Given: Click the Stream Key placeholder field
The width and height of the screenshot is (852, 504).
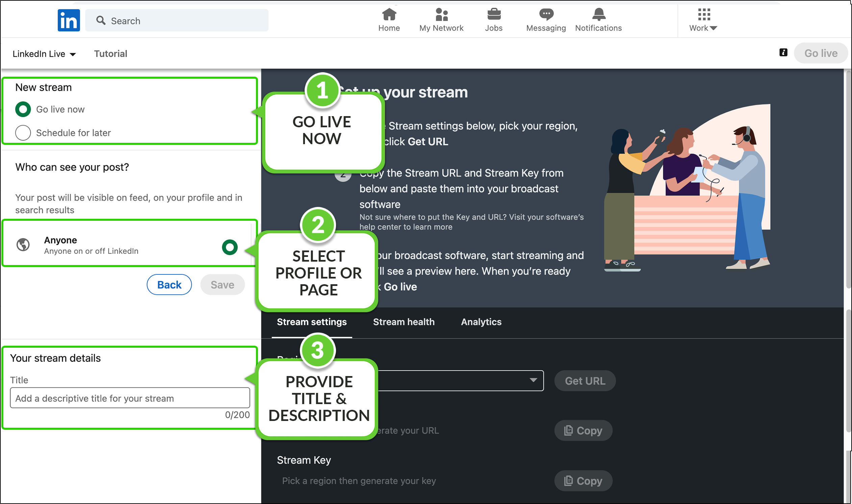Looking at the screenshot, I should click(x=359, y=481).
